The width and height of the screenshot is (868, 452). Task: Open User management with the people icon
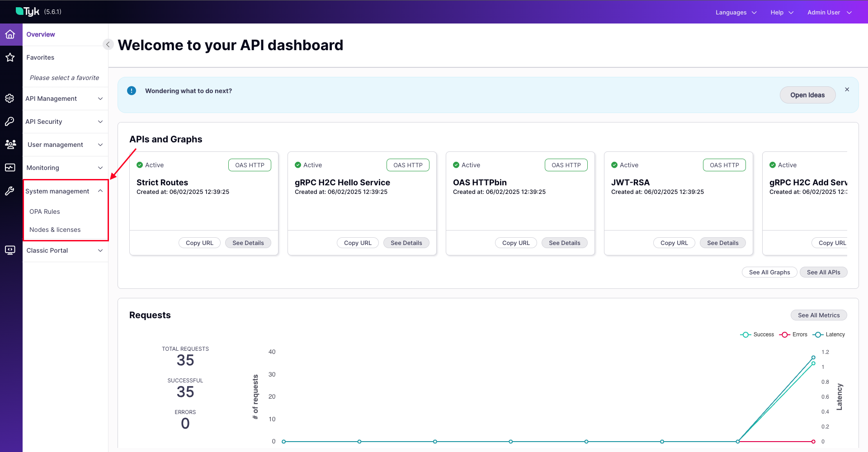(10, 144)
